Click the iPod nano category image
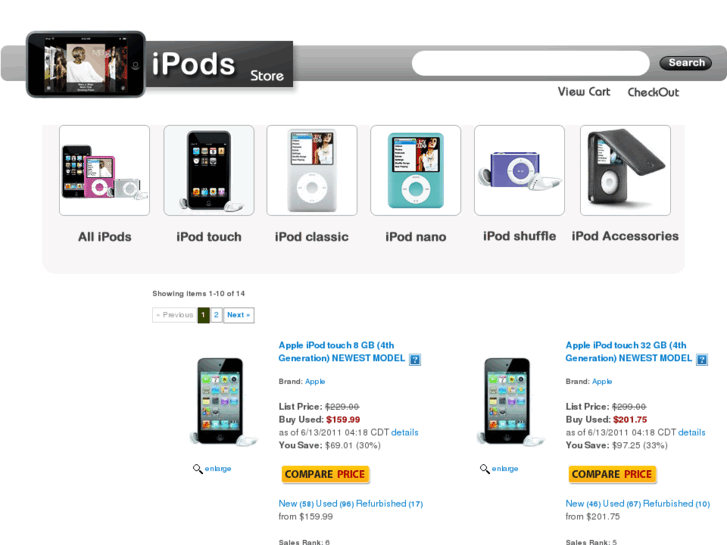Viewport: 727px width, 545px height. coord(415,170)
